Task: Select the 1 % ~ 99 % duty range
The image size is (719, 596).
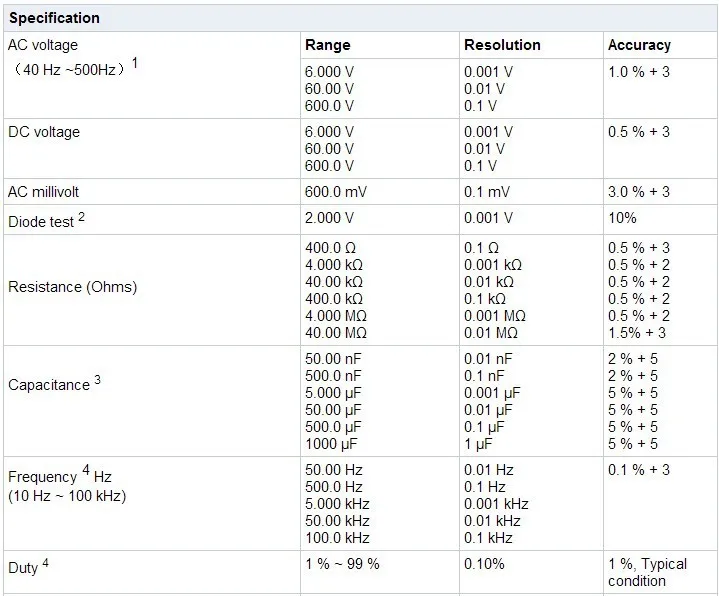Action: coord(342,564)
